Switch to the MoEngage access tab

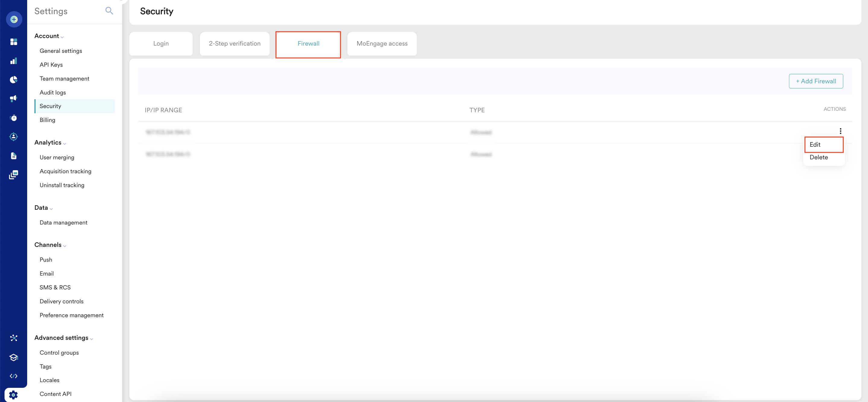pos(382,43)
